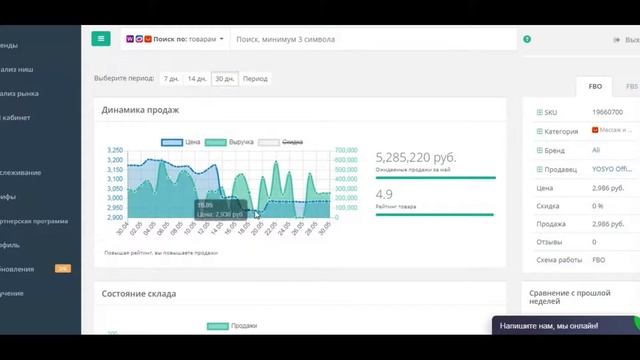The width and height of the screenshot is (640, 360).
Task: Choose the custom 'Период' option
Action: point(255,78)
